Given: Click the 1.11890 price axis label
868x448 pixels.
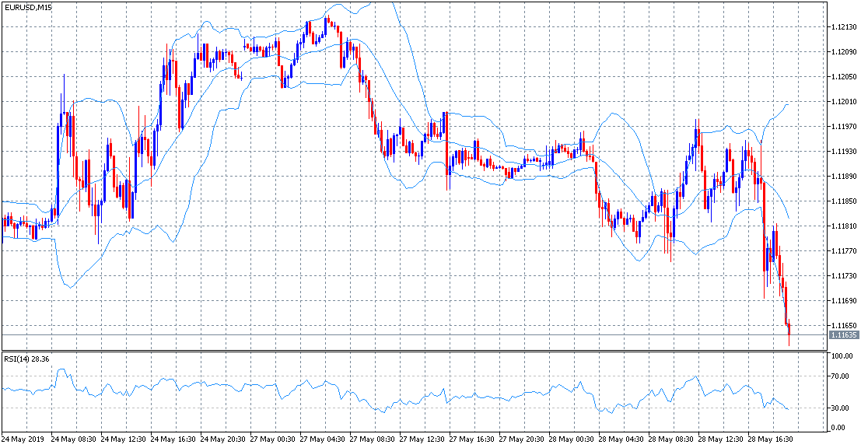Looking at the screenshot, I should pyautogui.click(x=845, y=176).
